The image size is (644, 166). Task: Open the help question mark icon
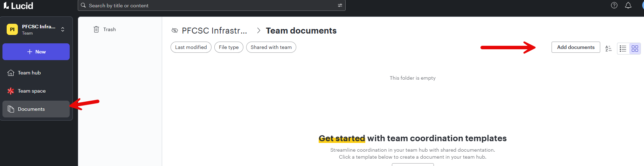click(x=614, y=5)
